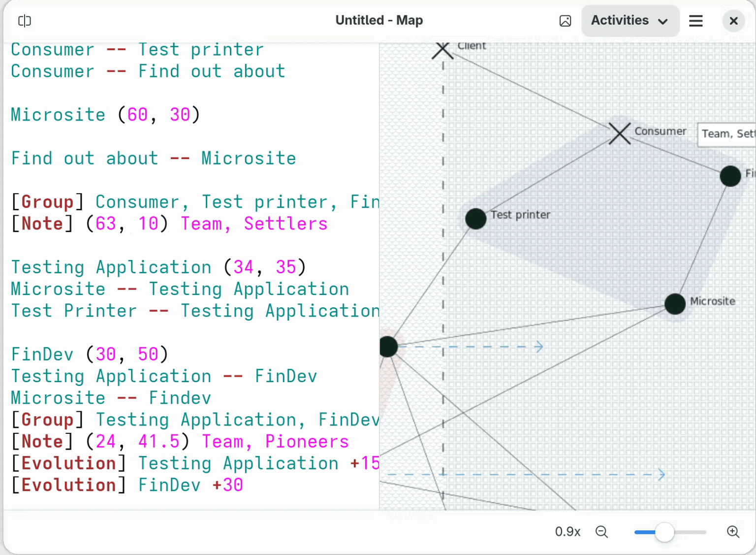Open the Activities dropdown
Screen dimensions: 756x555
click(x=630, y=21)
